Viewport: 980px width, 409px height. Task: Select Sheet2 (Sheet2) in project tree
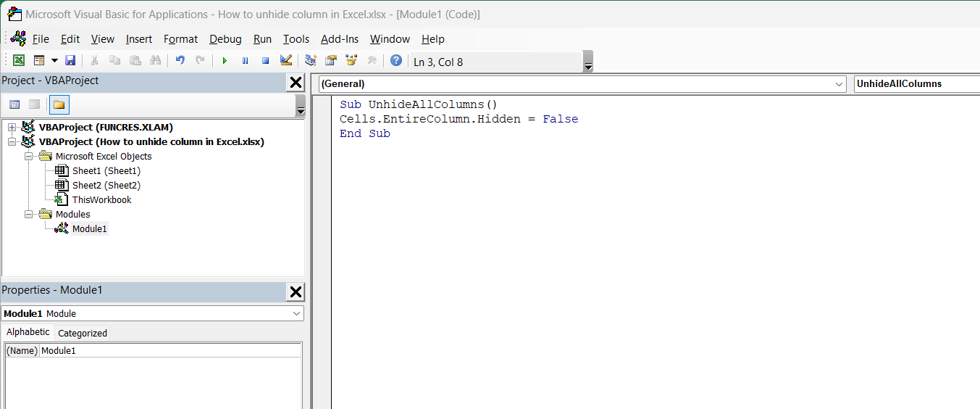(106, 185)
